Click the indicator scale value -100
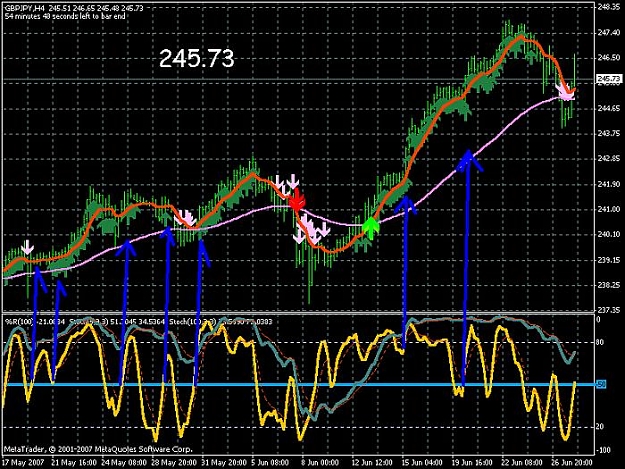This screenshot has width=625, height=469. (x=605, y=450)
